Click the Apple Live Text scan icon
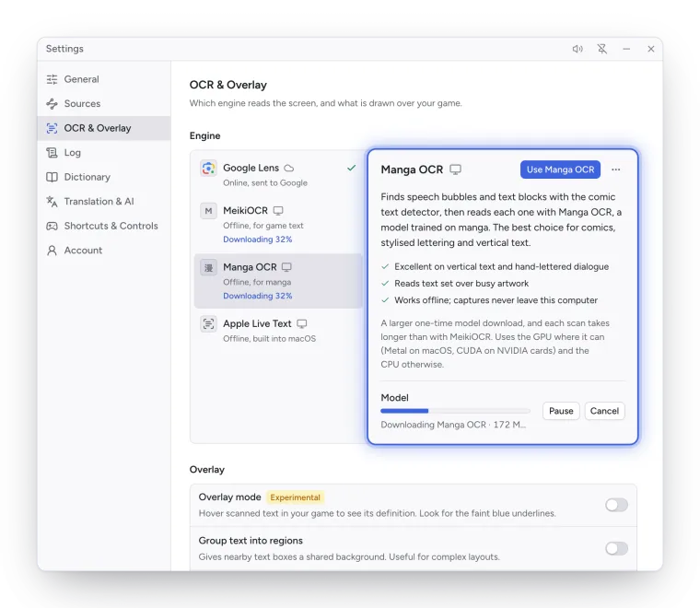 click(x=208, y=323)
